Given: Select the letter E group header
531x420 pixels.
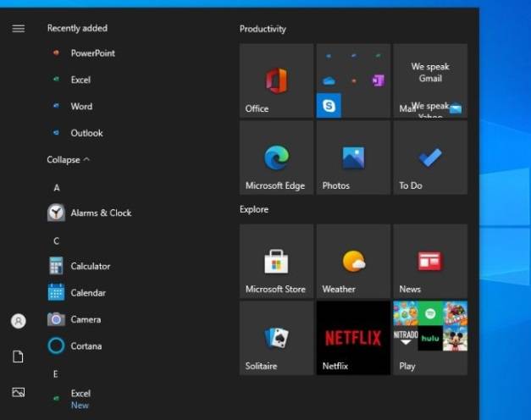Looking at the screenshot, I should [56, 374].
